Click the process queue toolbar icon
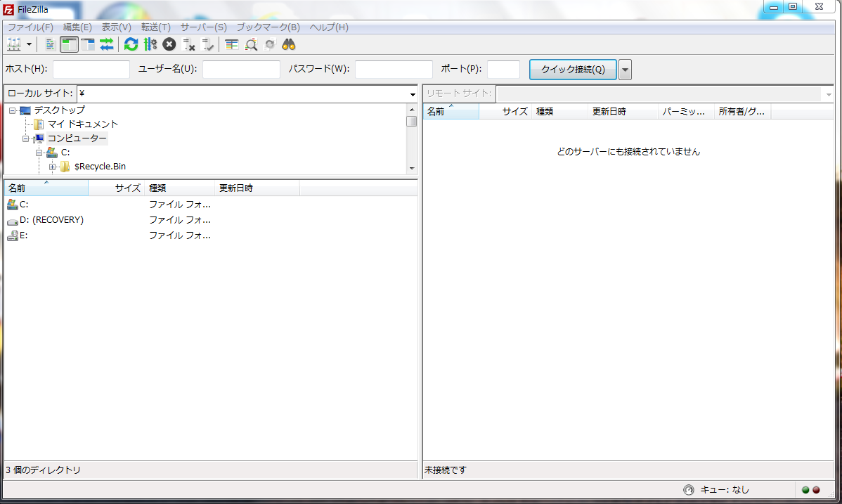 pos(150,45)
